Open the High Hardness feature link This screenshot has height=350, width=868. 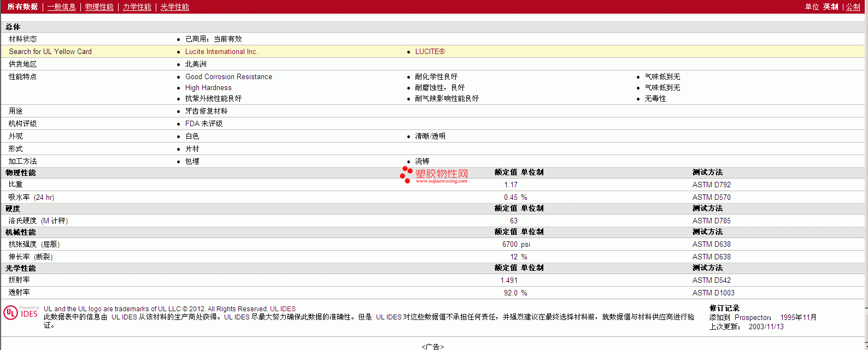tap(208, 87)
